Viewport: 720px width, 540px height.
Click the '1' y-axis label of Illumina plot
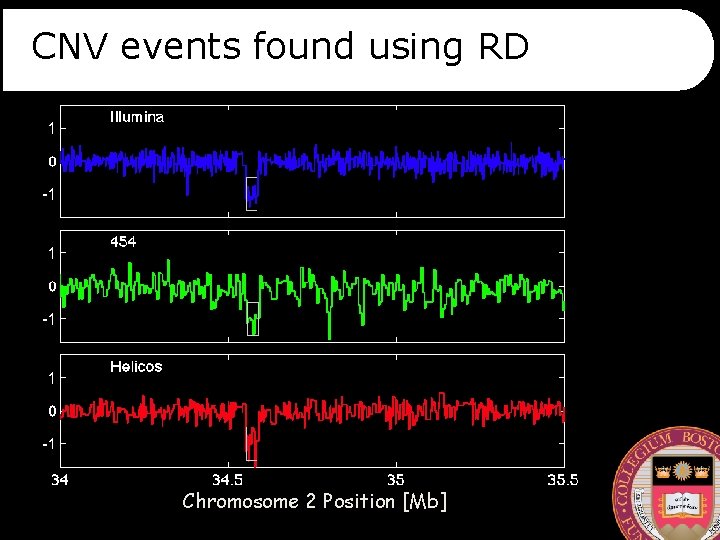coord(51,129)
